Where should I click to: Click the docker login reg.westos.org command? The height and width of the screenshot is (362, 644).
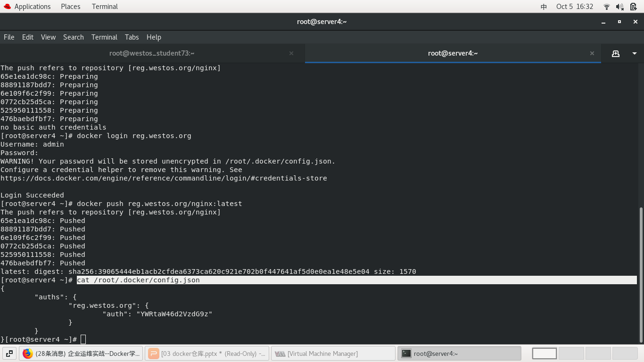click(134, 136)
